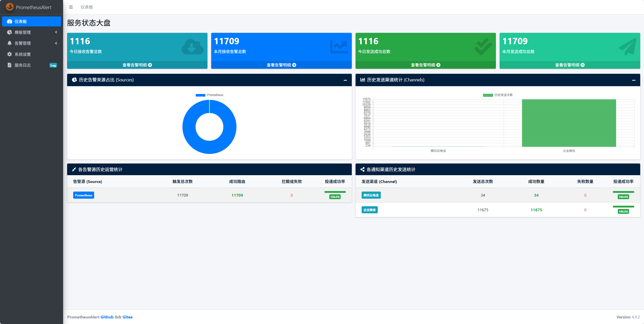Click the document icon for 服务日志

click(x=10, y=65)
